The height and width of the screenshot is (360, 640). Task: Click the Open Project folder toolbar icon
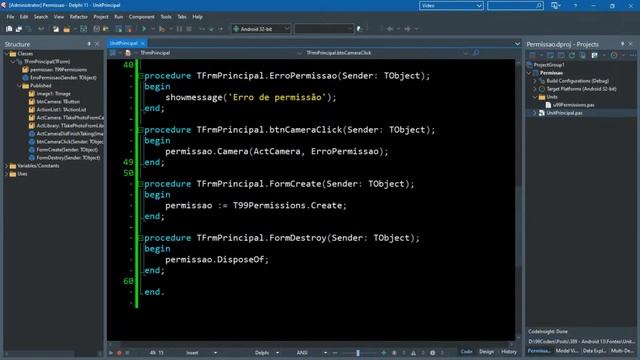coord(67,29)
